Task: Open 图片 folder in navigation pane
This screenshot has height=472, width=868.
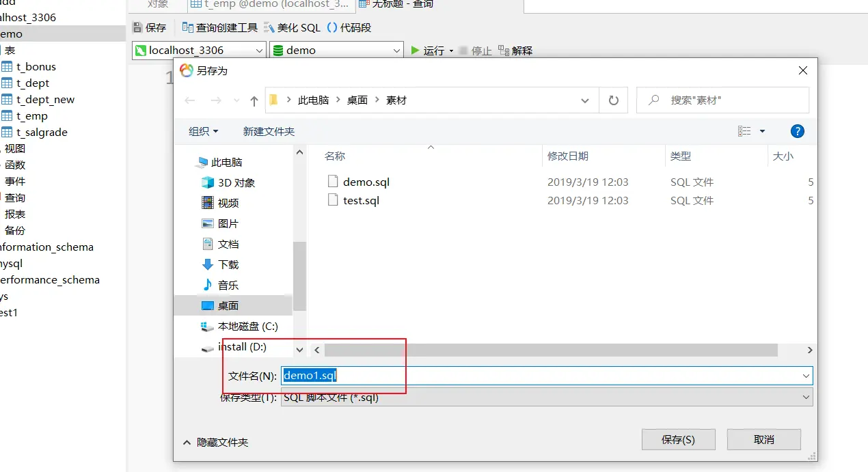Action: click(228, 223)
